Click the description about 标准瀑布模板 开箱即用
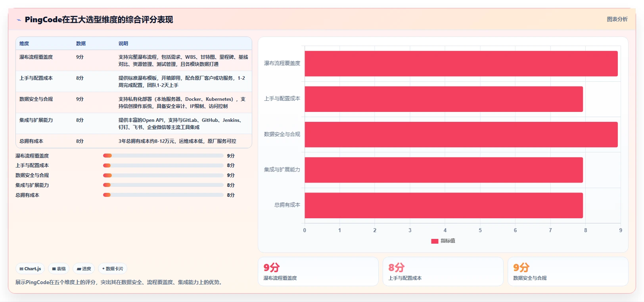644x302 pixels. click(x=182, y=82)
